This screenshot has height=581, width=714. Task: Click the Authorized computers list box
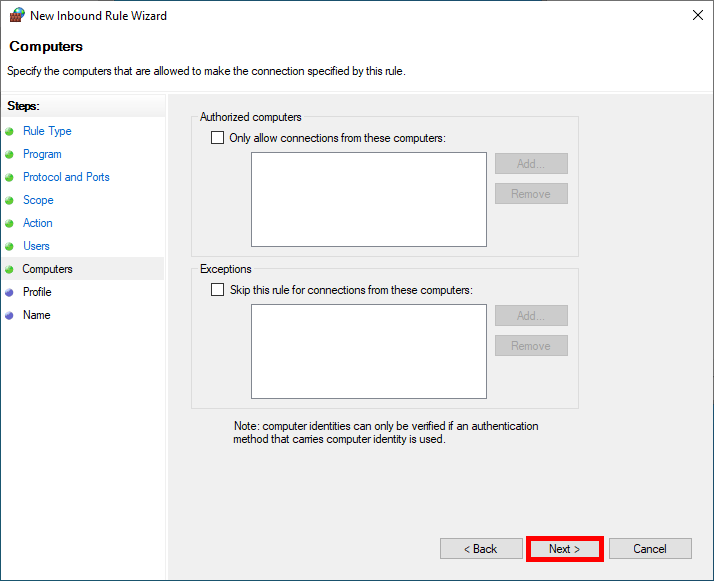coord(369,199)
